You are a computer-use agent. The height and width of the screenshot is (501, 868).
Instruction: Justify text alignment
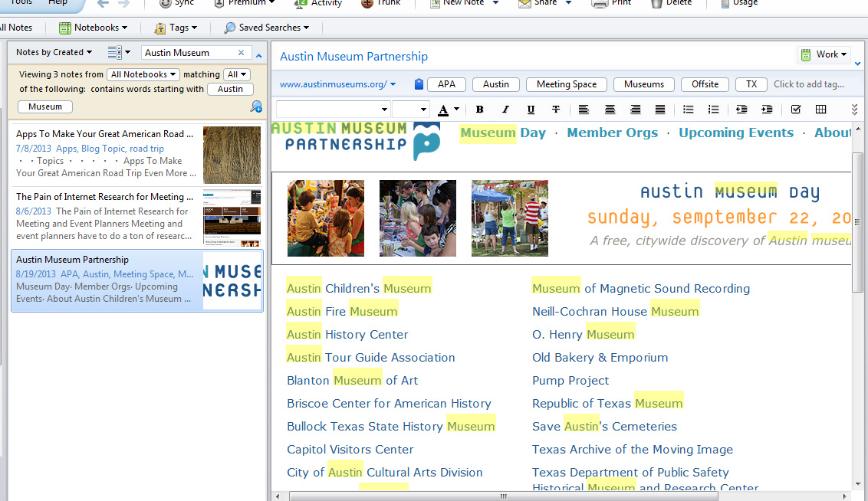click(x=660, y=110)
